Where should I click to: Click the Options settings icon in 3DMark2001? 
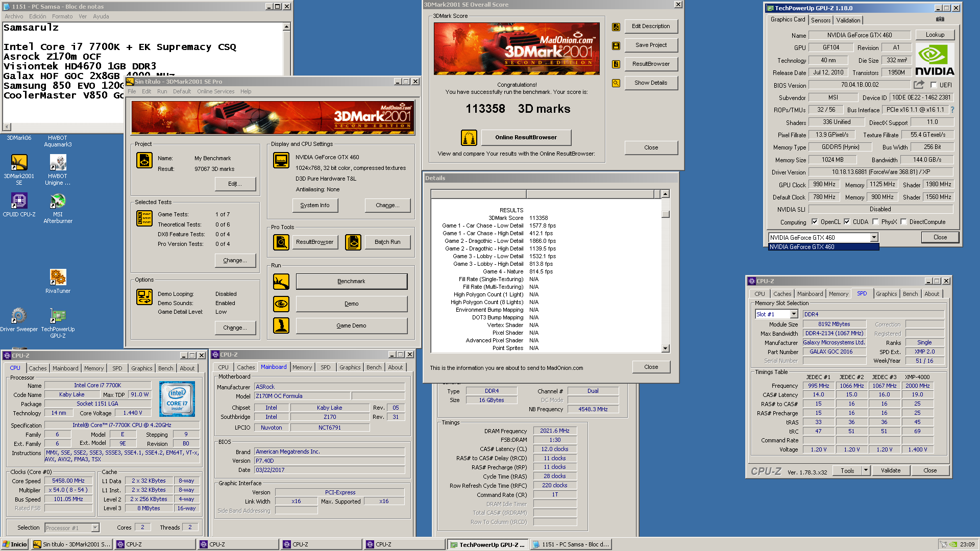coord(144,296)
